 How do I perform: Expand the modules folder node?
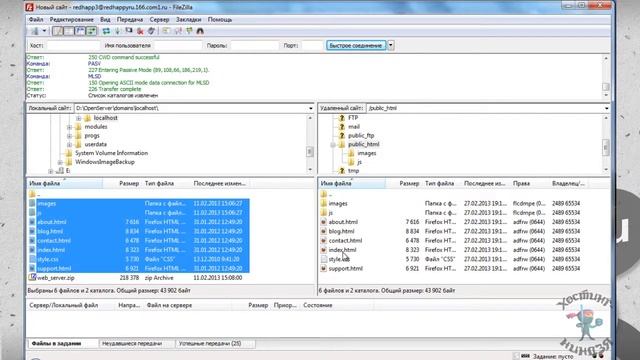coord(69,127)
